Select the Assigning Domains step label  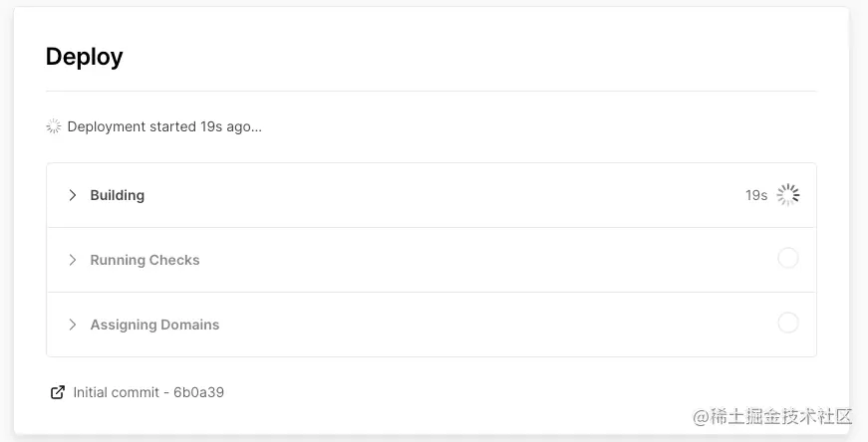[155, 325]
